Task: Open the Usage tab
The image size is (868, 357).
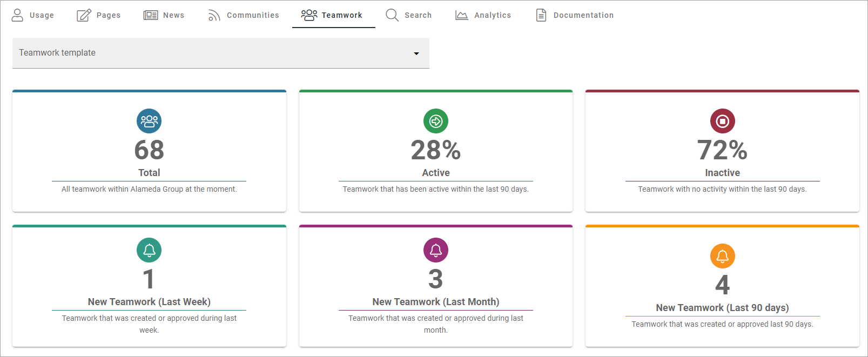Action: point(33,15)
